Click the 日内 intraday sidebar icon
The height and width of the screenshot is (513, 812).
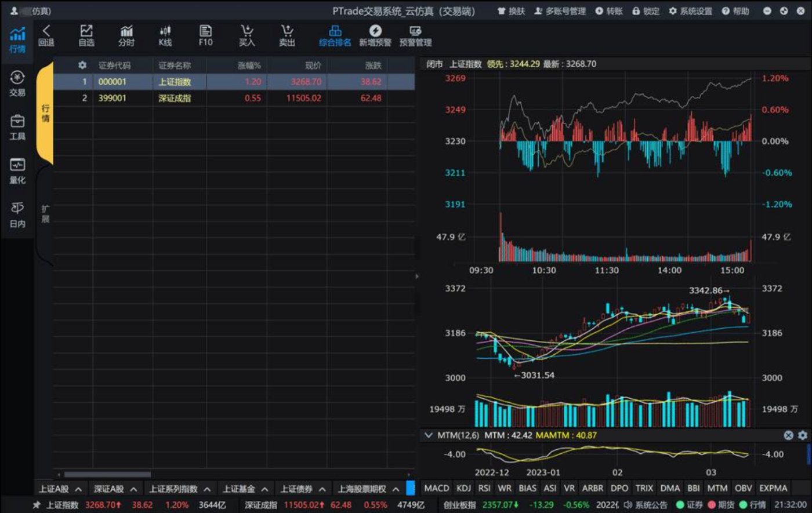(17, 214)
